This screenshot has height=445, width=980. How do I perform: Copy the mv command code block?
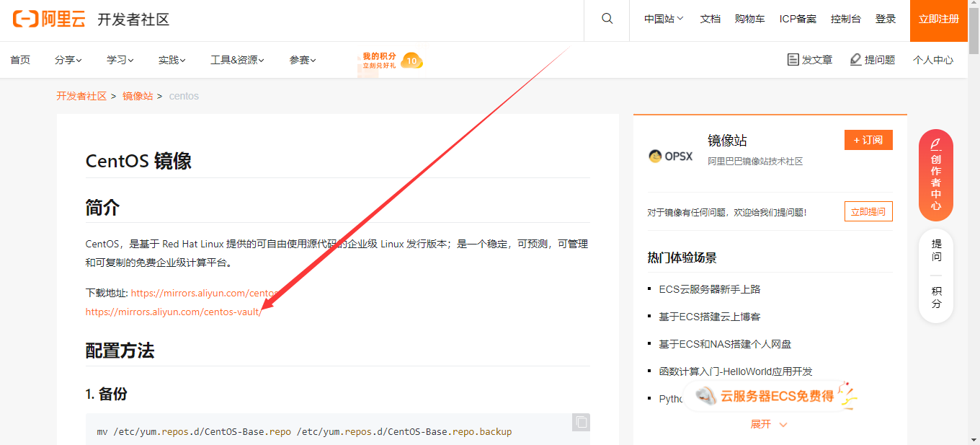pyautogui.click(x=581, y=423)
